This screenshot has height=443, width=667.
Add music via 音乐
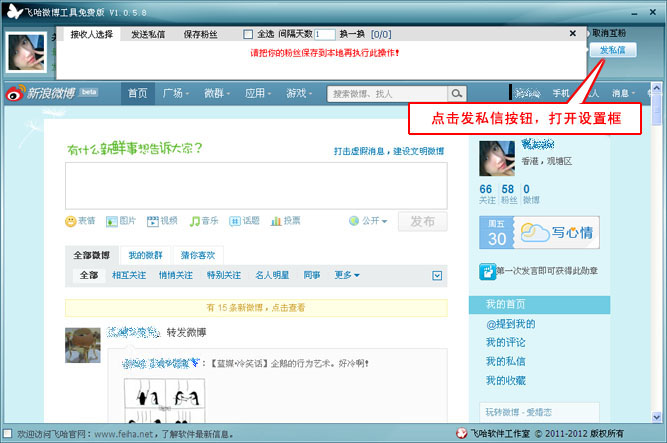point(203,221)
